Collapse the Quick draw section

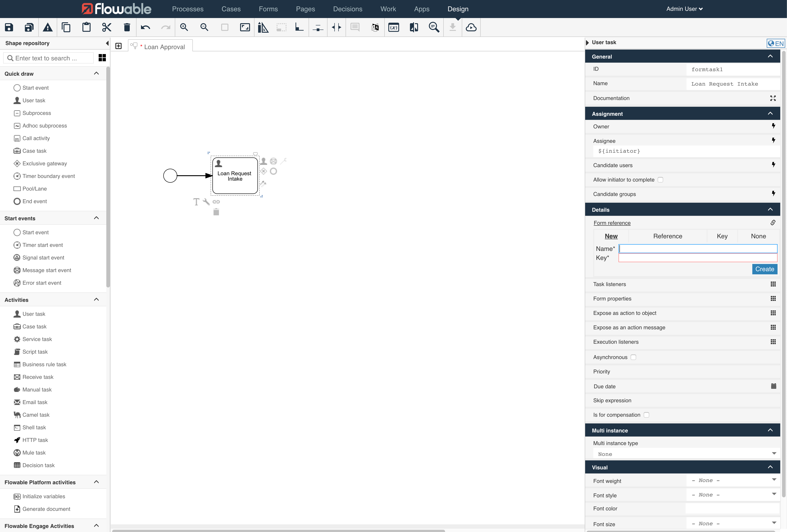coord(96,73)
